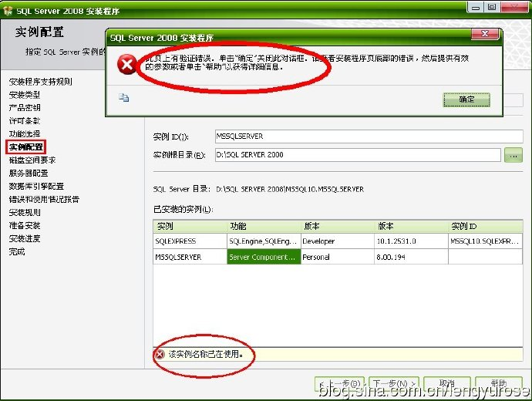Select 数据库引擎配置 step in the sidebar

click(x=36, y=187)
